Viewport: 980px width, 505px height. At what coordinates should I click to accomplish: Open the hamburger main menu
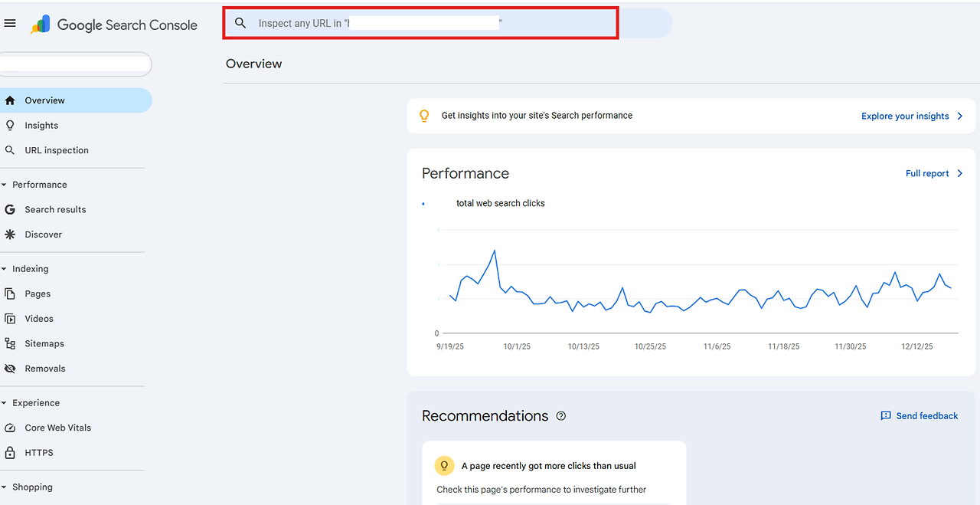[x=10, y=24]
